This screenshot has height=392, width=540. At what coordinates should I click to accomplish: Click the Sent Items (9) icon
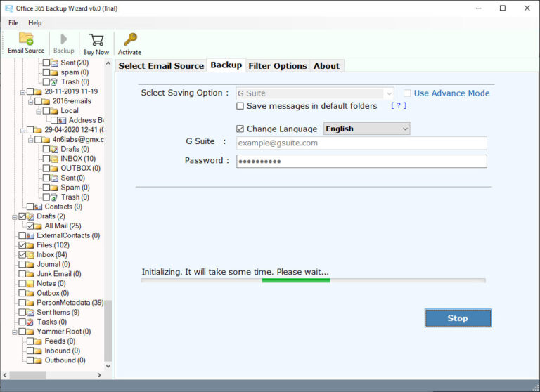[30, 313]
